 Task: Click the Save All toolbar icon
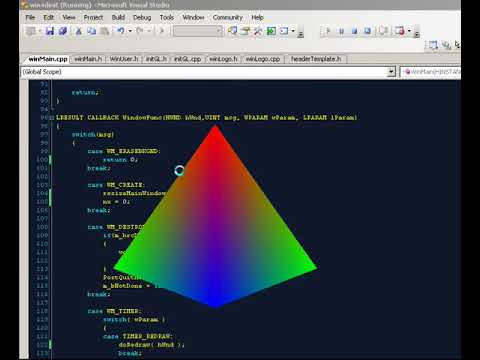(63, 31)
